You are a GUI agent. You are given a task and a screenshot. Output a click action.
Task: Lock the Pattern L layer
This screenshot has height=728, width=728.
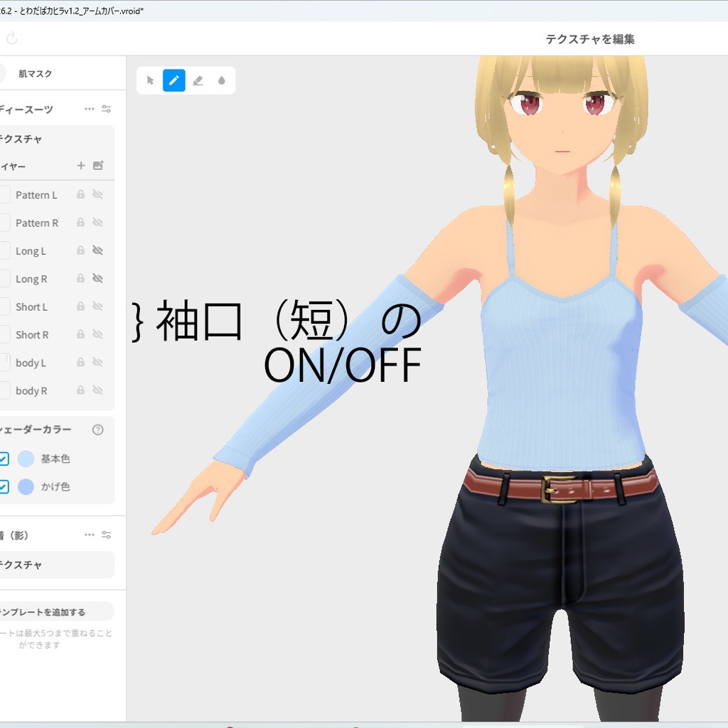tap(80, 194)
